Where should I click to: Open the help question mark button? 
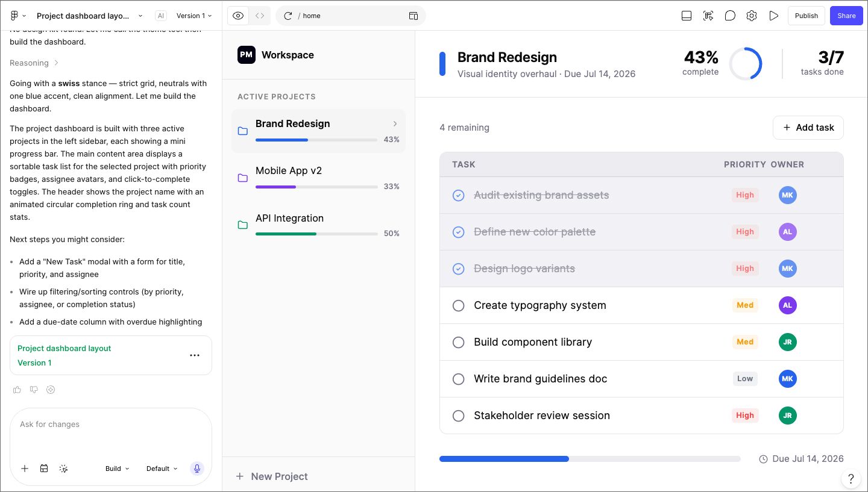[x=851, y=479]
